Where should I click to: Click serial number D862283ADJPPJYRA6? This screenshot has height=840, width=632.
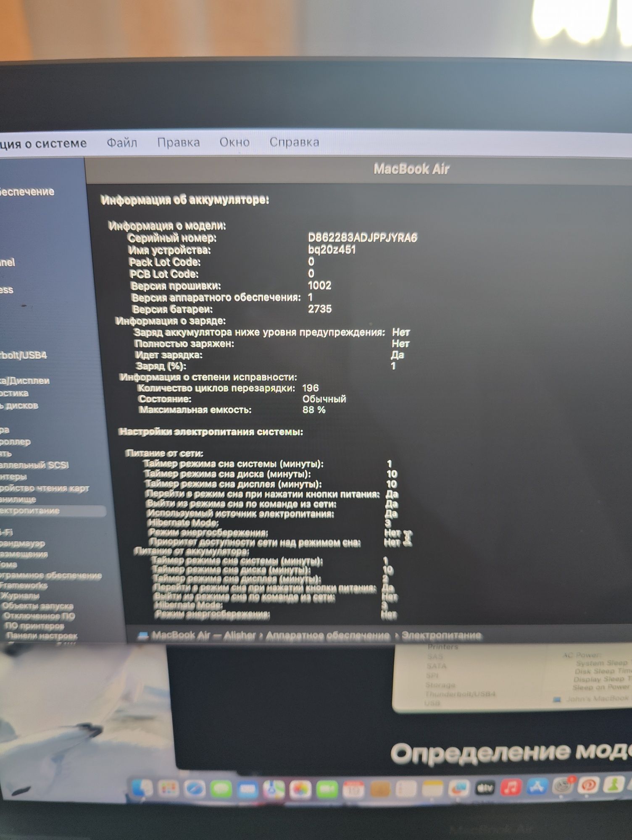pyautogui.click(x=363, y=238)
